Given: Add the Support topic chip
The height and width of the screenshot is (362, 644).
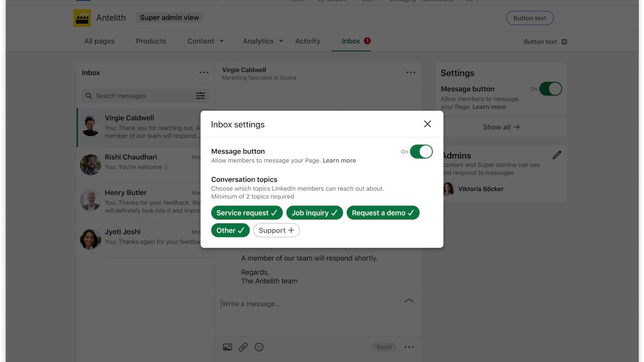Looking at the screenshot, I should [x=276, y=231].
